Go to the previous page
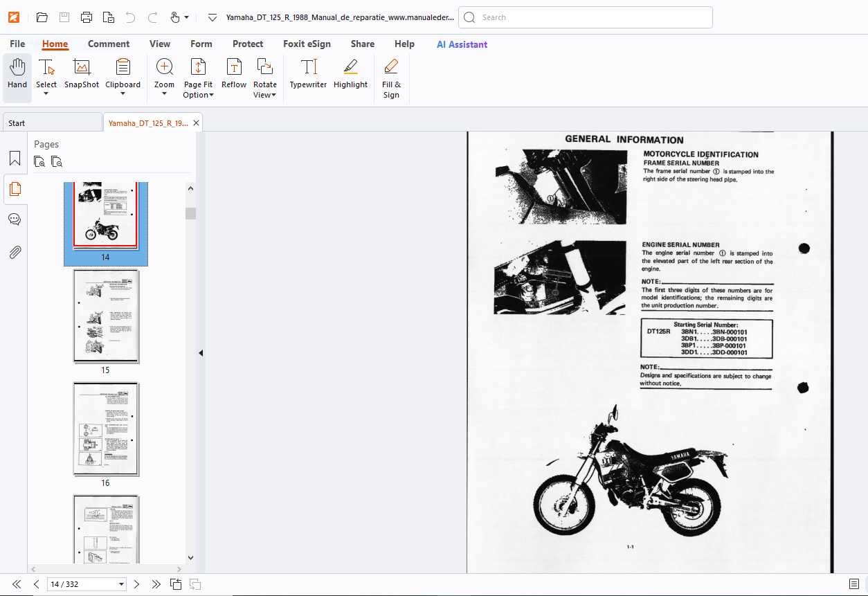This screenshot has height=596, width=868. (37, 584)
